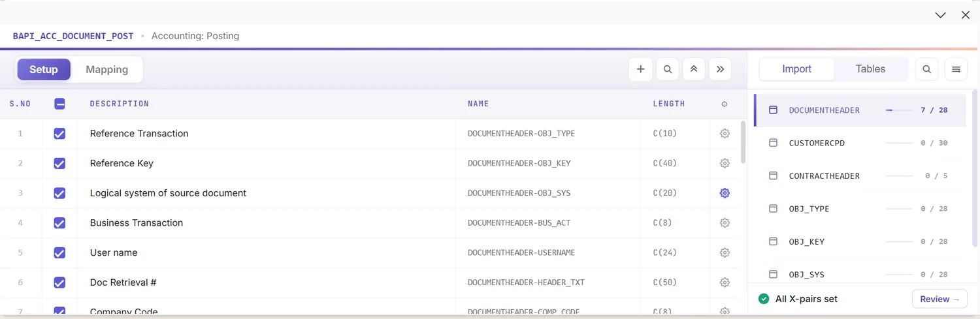
Task: Click the OBJ_SYS structure icon
Action: (773, 274)
